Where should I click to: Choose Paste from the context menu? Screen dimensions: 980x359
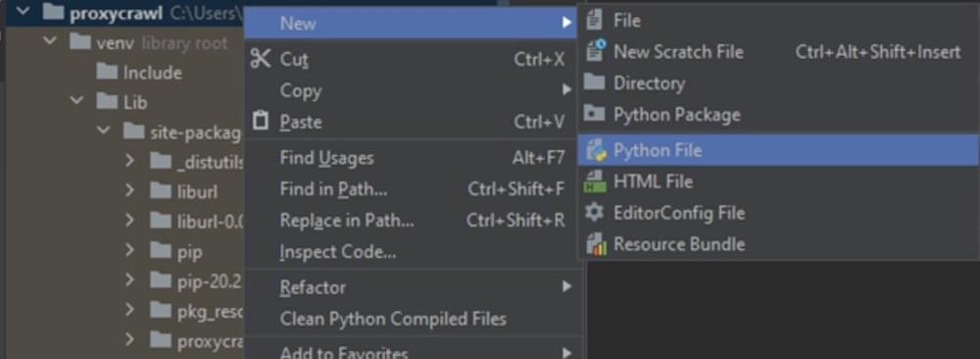[x=411, y=121]
